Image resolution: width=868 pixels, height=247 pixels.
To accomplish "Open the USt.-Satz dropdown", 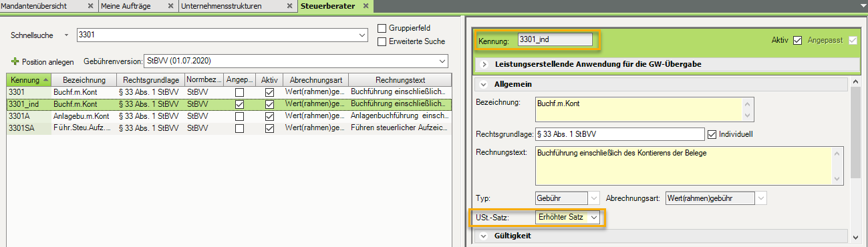I will coord(593,218).
